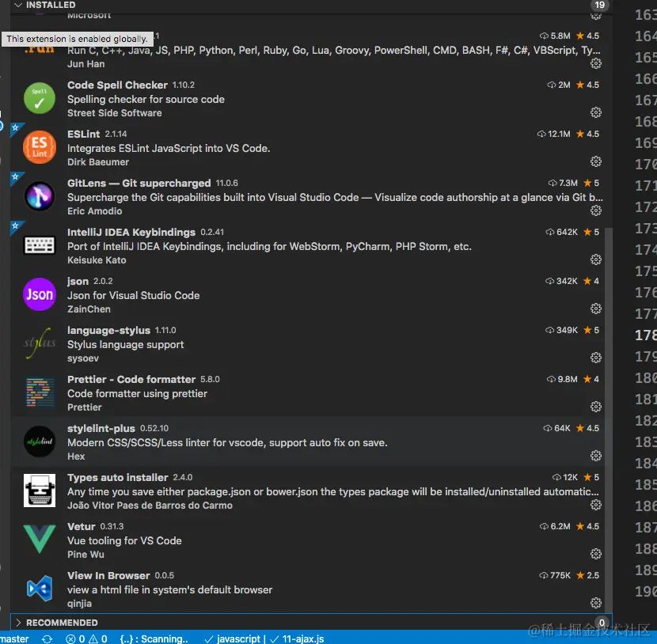This screenshot has width=657, height=644.
Task: Open the Code Spell Checker extension title
Action: click(x=117, y=85)
